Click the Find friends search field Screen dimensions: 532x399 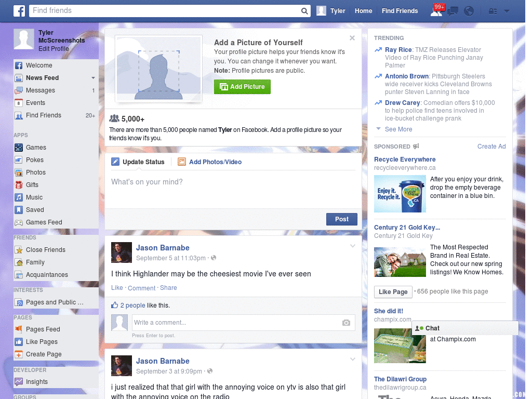[x=166, y=11]
